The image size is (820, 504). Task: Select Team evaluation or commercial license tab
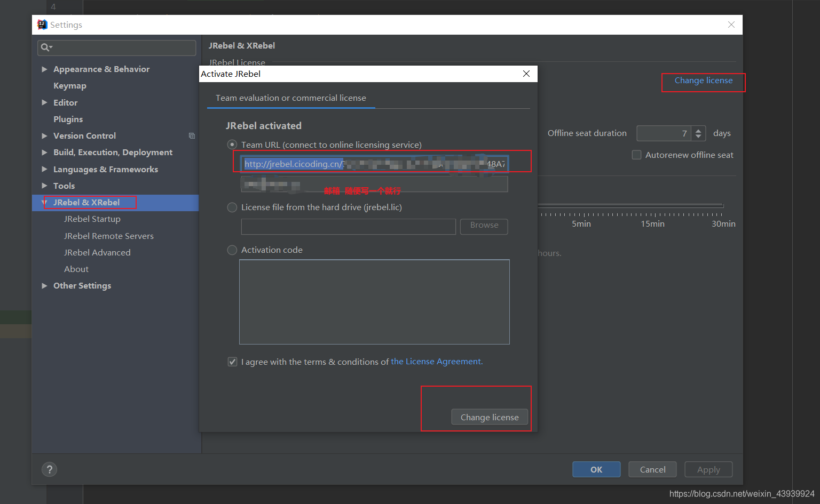coord(291,98)
